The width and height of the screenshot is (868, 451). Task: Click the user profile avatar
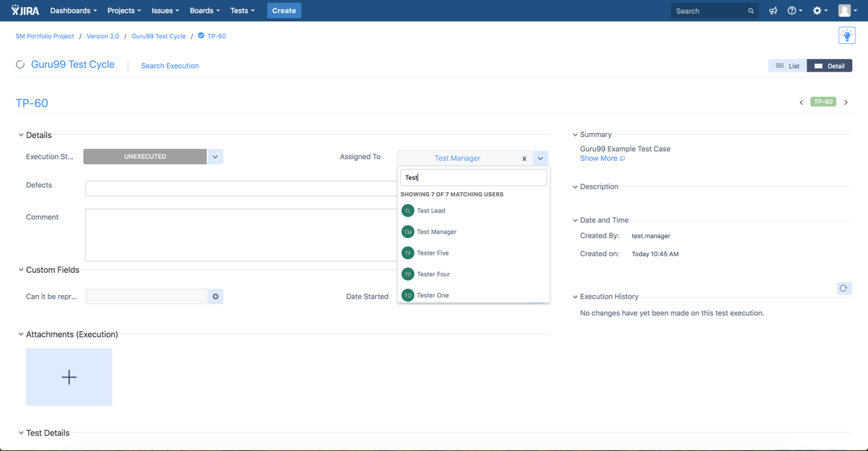pos(846,11)
